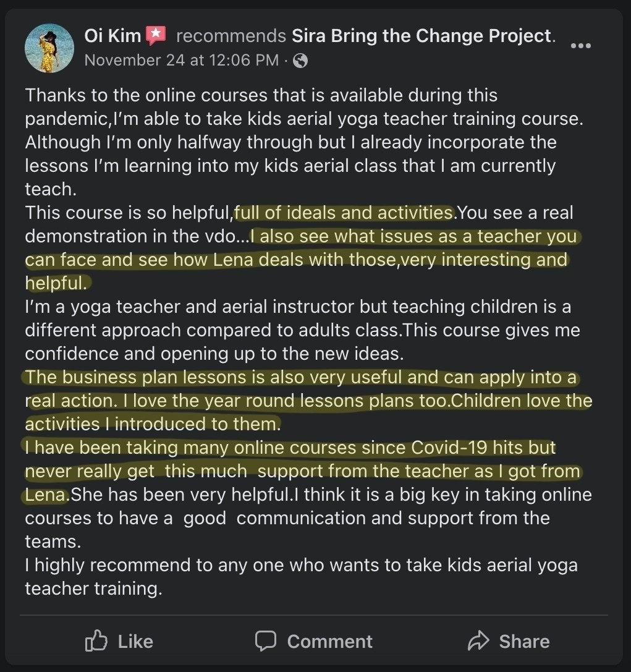Click the thumbs-up Like icon
Viewport: 631px width, 672px height.
point(96,641)
